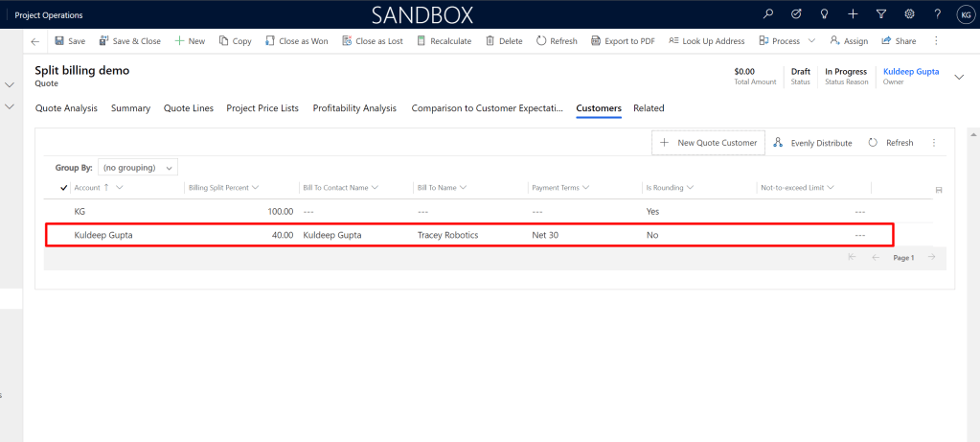Click the Evenly Distribute button
Viewport: 980px width, 442px height.
click(812, 143)
